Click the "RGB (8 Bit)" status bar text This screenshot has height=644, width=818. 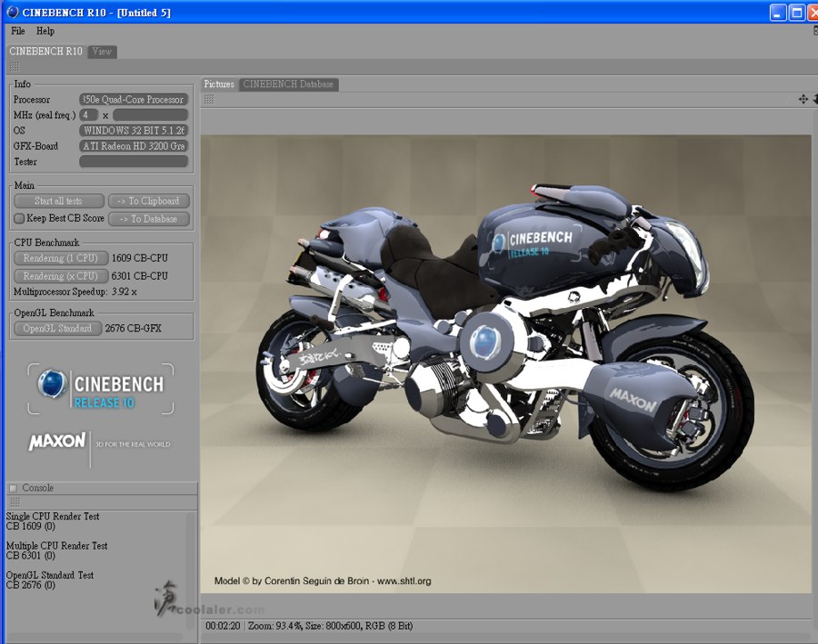click(387, 626)
